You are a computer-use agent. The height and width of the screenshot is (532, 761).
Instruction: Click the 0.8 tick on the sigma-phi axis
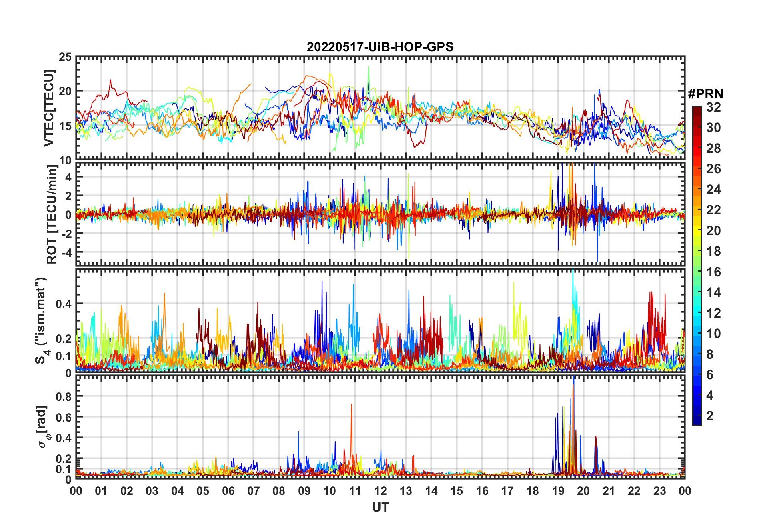pyautogui.click(x=64, y=396)
